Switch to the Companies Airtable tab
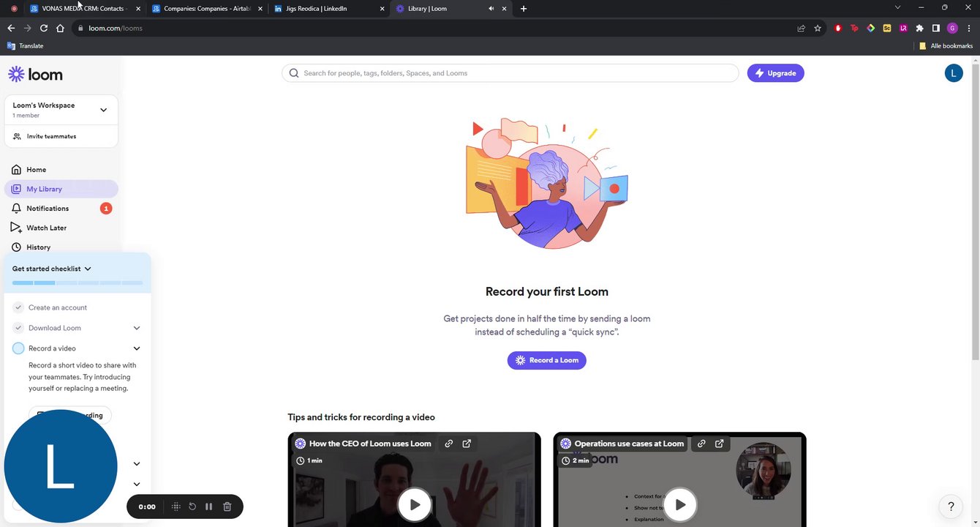980x527 pixels. pyautogui.click(x=206, y=9)
